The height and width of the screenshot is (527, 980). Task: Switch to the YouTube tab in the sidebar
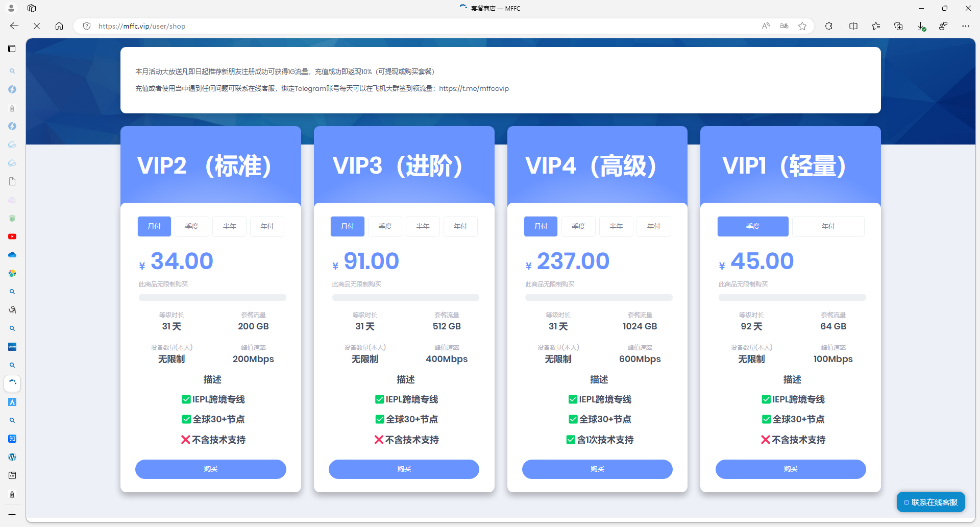point(12,236)
